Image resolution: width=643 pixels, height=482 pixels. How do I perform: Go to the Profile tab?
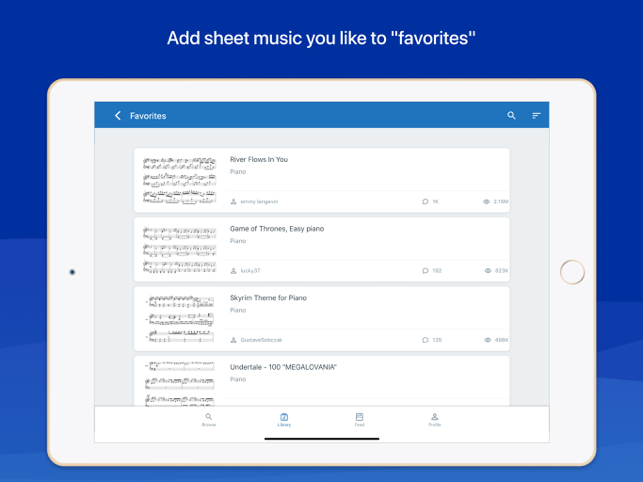click(435, 420)
